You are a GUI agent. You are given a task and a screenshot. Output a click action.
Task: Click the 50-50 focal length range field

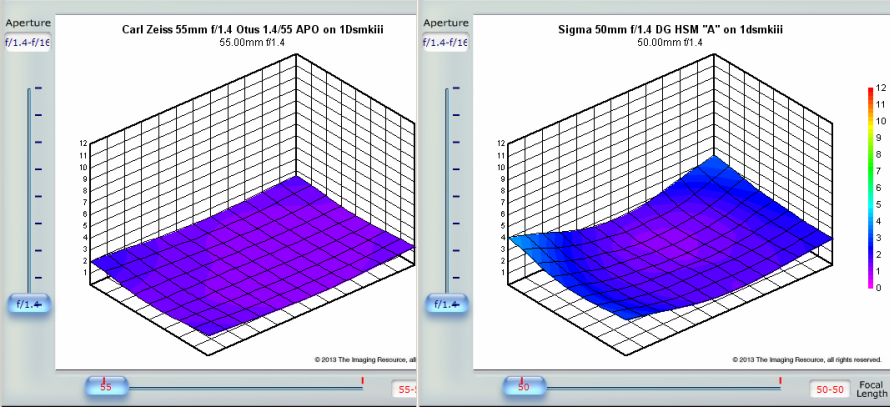830,389
